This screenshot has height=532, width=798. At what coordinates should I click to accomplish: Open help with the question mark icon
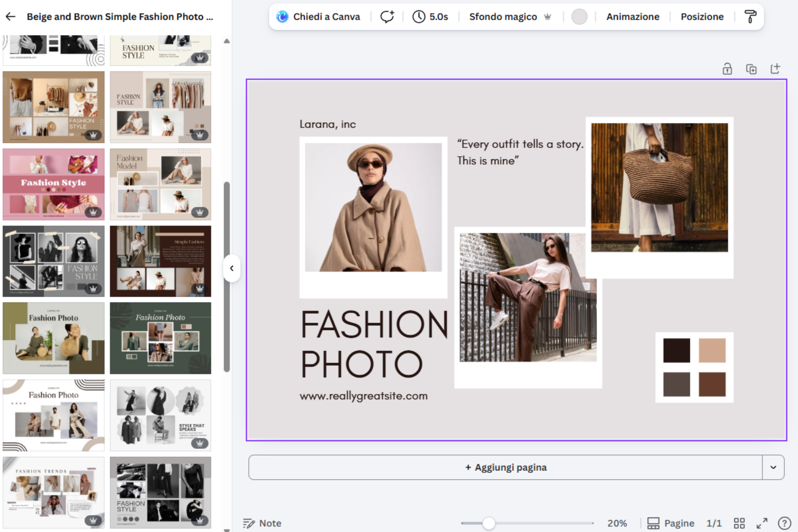coord(784,523)
